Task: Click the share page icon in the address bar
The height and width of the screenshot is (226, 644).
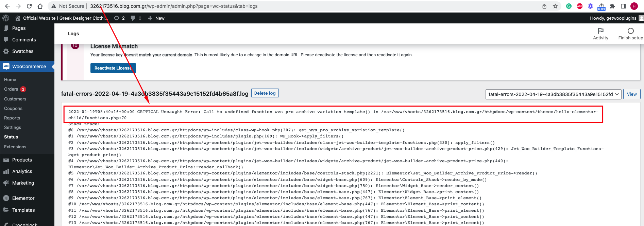Action: (544, 6)
